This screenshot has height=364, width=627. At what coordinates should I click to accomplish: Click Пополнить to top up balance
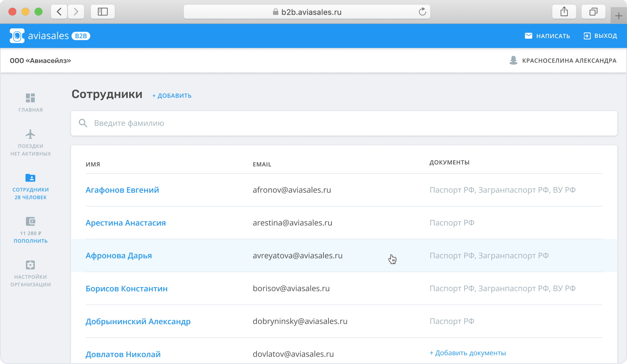[x=31, y=241]
